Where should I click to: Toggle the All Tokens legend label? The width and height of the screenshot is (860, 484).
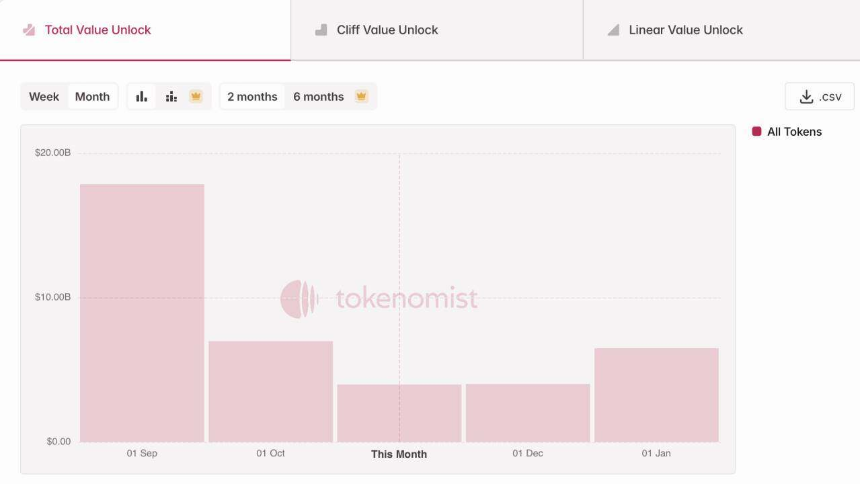[x=794, y=132]
